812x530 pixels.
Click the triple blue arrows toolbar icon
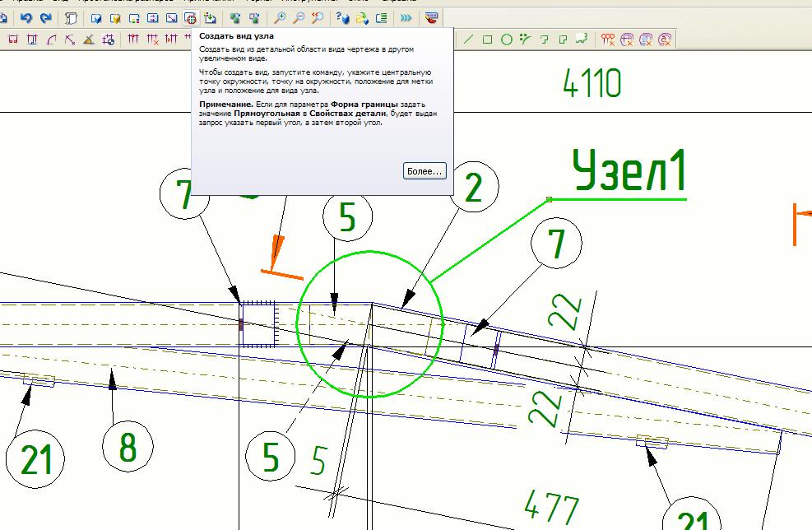pos(406,17)
